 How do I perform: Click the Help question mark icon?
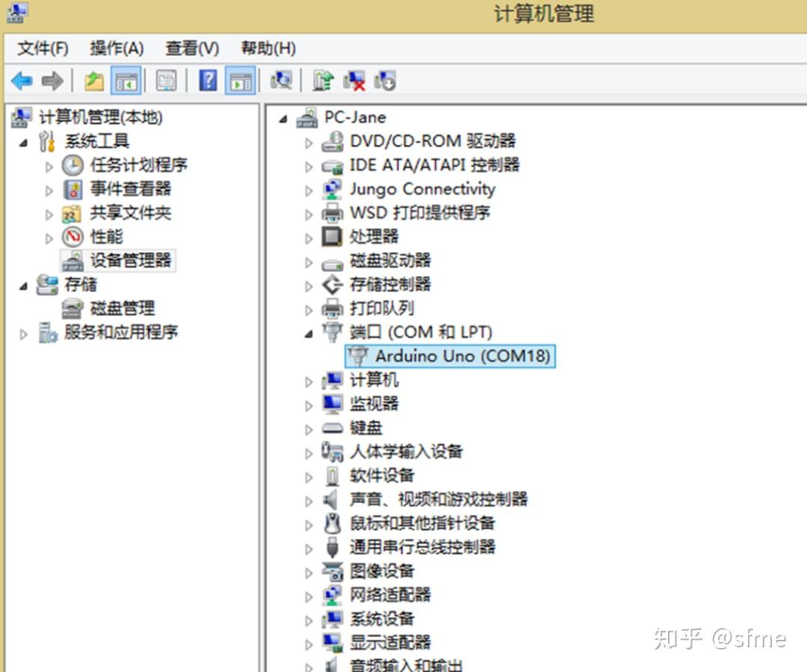[207, 81]
